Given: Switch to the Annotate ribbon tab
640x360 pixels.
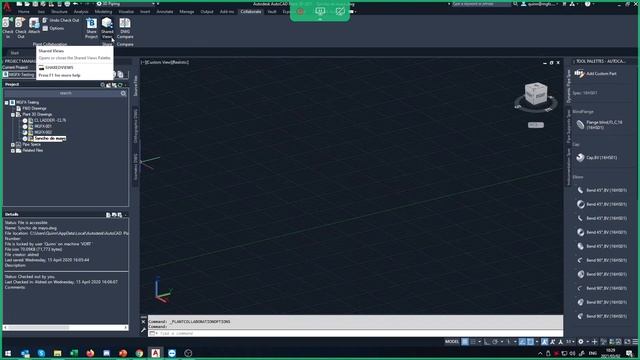Looking at the screenshot, I should [165, 12].
